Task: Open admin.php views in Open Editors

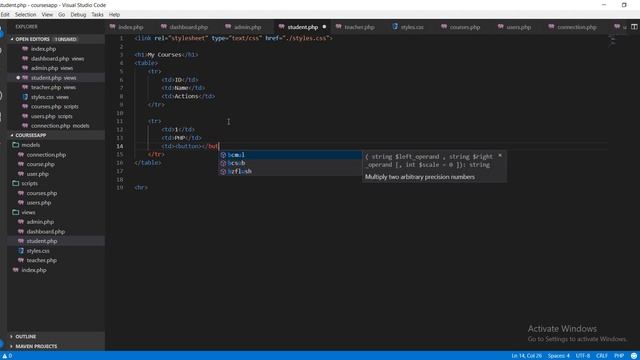Action: coord(52,68)
